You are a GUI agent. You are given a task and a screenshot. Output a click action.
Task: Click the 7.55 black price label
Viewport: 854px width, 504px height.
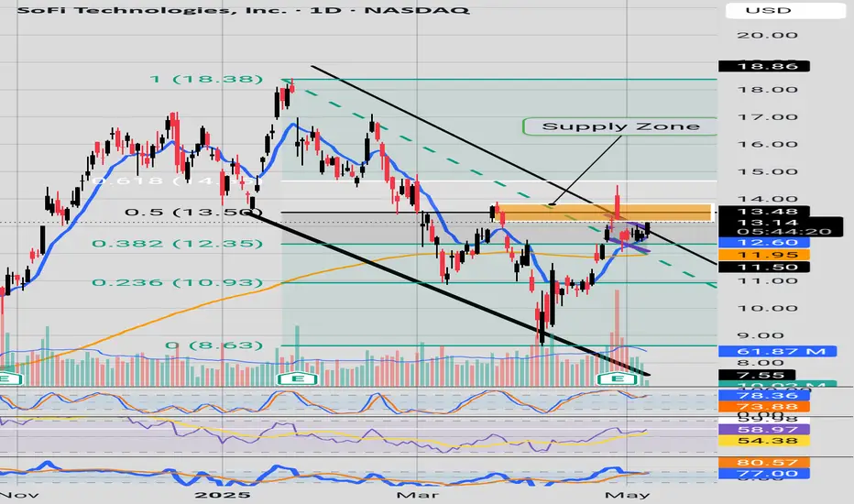pyautogui.click(x=757, y=375)
